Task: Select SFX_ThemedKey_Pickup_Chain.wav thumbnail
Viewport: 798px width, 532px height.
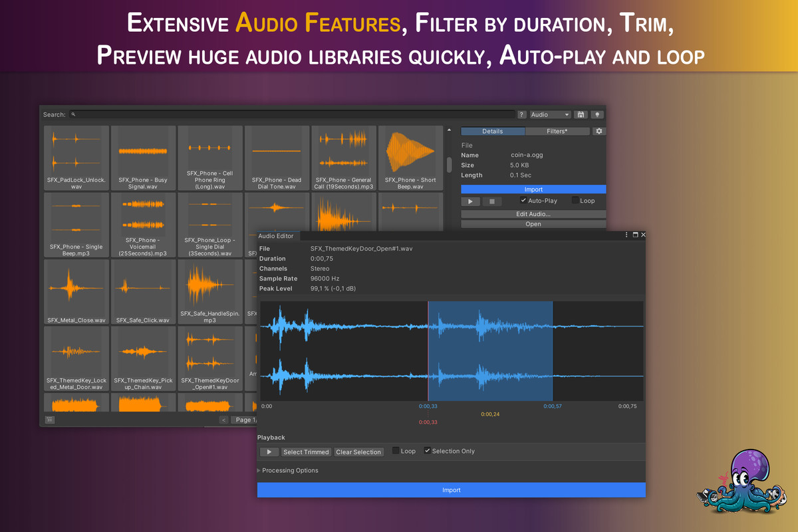Action: pos(143,358)
